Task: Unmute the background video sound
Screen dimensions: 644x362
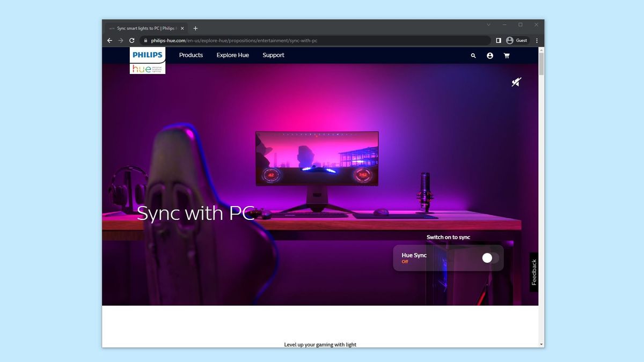Action: pyautogui.click(x=516, y=82)
